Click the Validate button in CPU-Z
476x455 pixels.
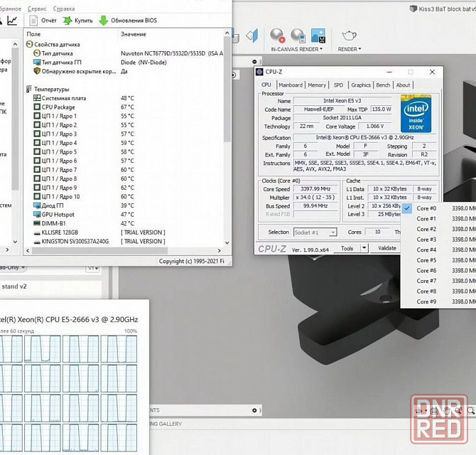point(387,248)
